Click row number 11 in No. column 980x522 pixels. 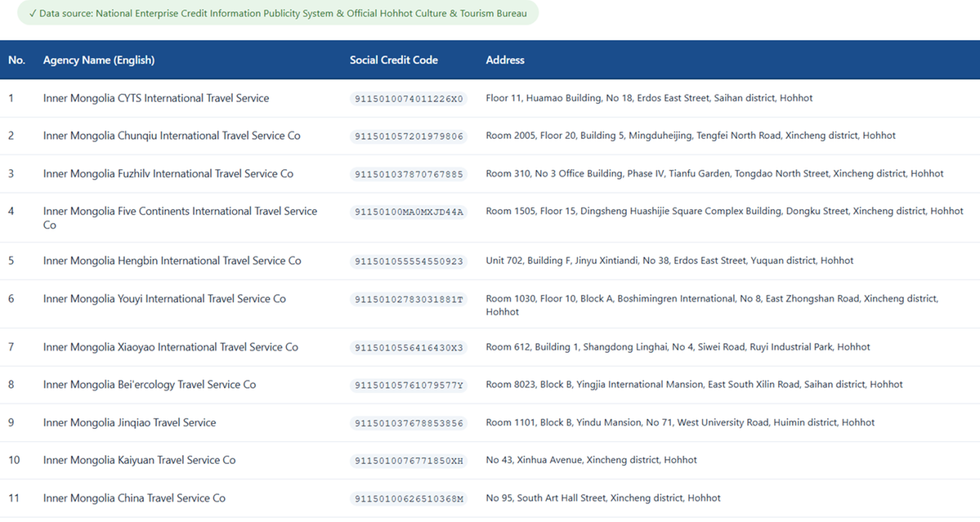(x=14, y=497)
